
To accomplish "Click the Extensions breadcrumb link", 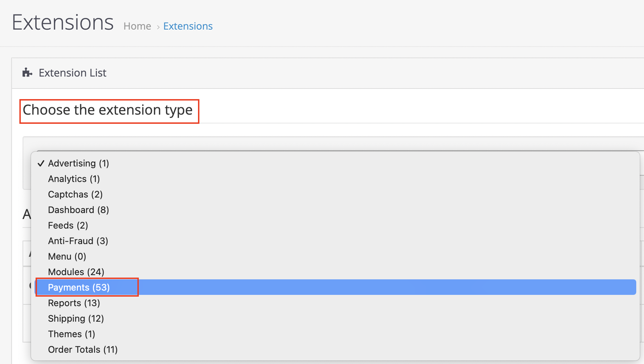I will pos(188,26).
